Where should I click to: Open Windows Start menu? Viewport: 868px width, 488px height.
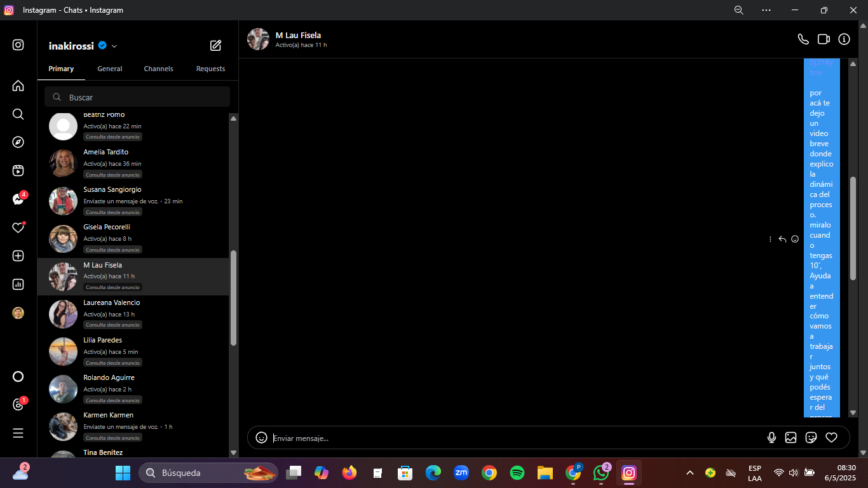tap(123, 473)
